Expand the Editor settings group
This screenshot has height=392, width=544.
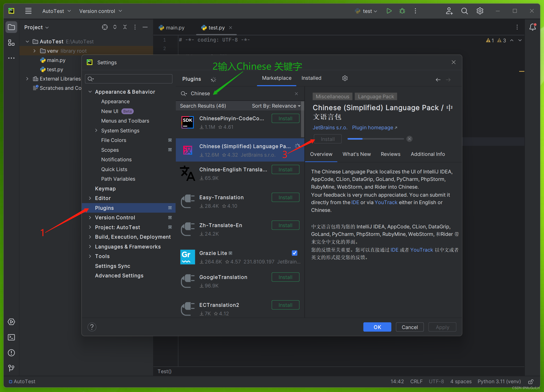point(90,198)
